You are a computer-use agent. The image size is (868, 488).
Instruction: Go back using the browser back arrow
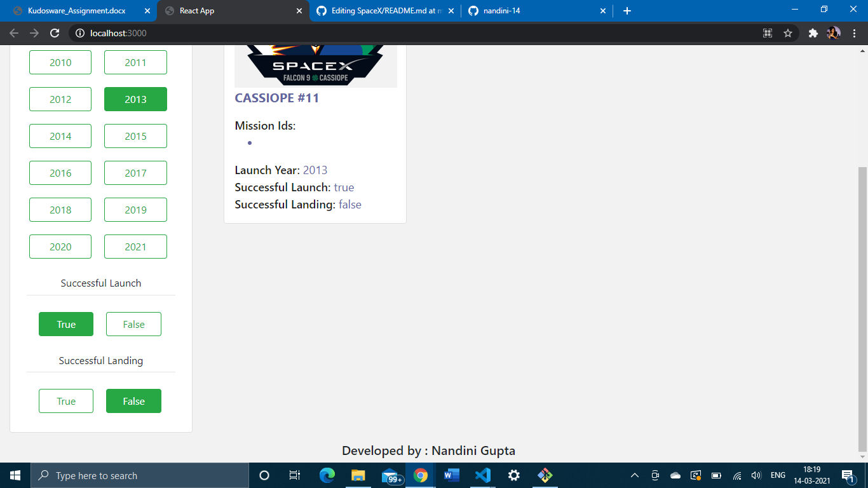click(x=14, y=33)
